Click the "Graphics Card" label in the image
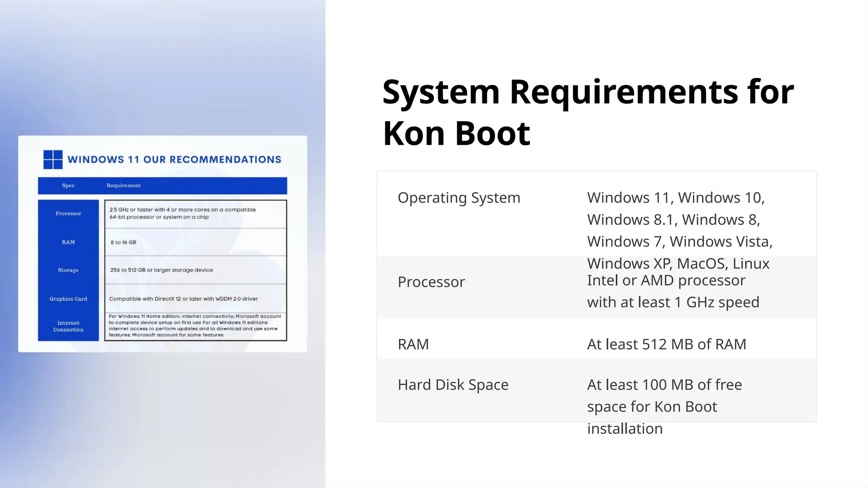The image size is (868, 488). [x=68, y=299]
